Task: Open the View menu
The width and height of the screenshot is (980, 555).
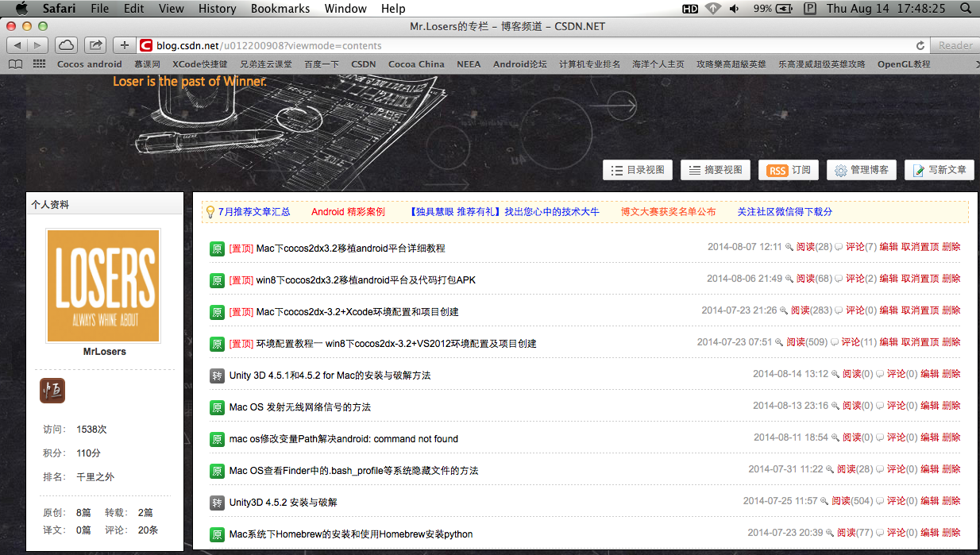Action: pyautogui.click(x=172, y=9)
